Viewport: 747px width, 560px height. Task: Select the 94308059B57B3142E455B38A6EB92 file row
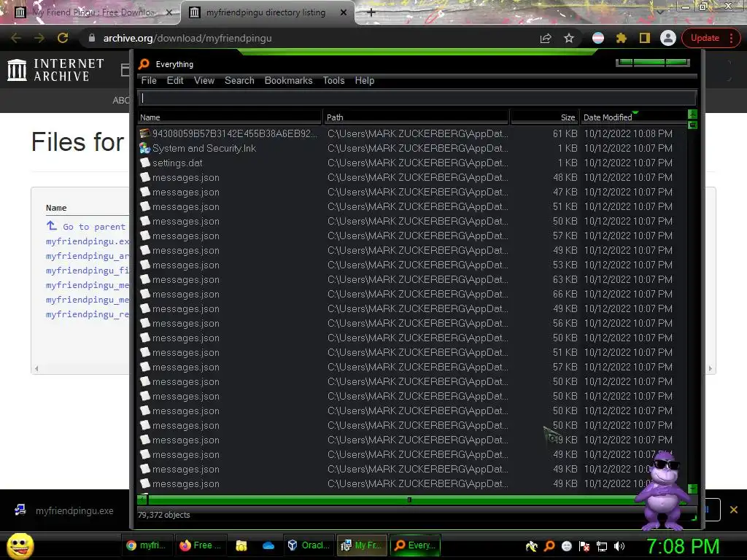pos(412,134)
